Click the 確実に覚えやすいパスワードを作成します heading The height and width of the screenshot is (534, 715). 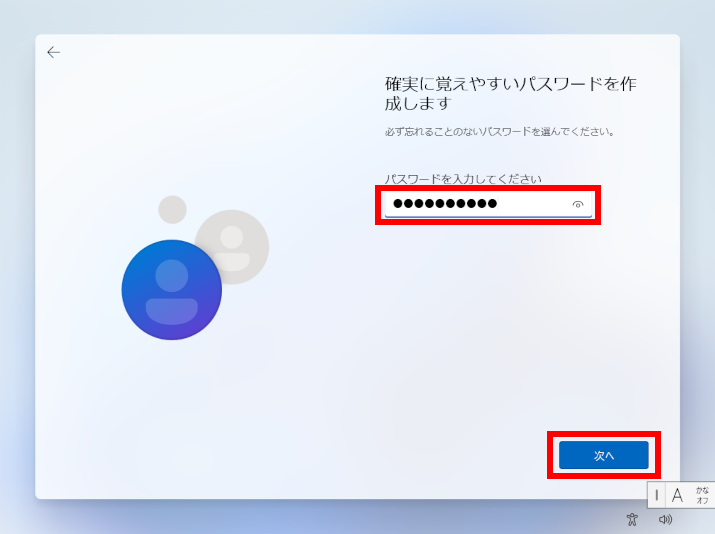510,93
